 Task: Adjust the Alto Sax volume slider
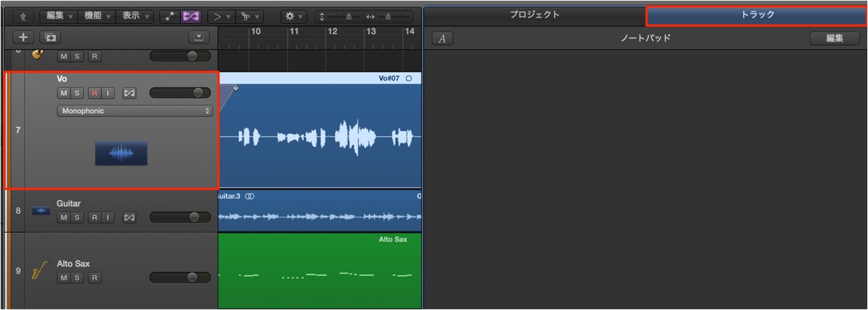(180, 277)
